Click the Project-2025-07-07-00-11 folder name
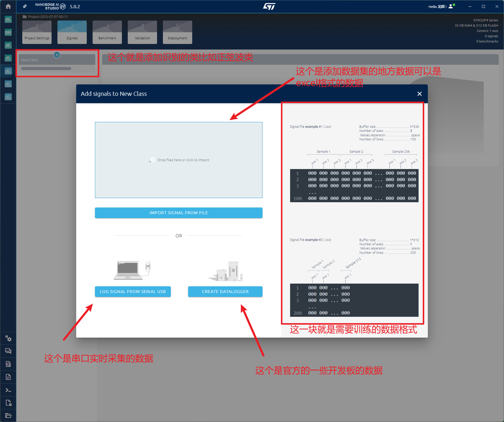Screen dimensions: 504x422 point(48,17)
